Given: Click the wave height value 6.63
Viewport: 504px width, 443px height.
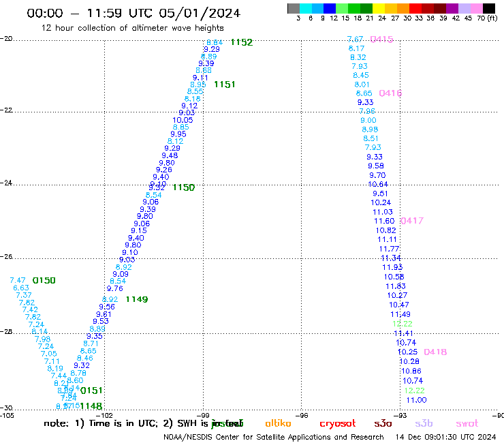Looking at the screenshot, I should 21,288.
